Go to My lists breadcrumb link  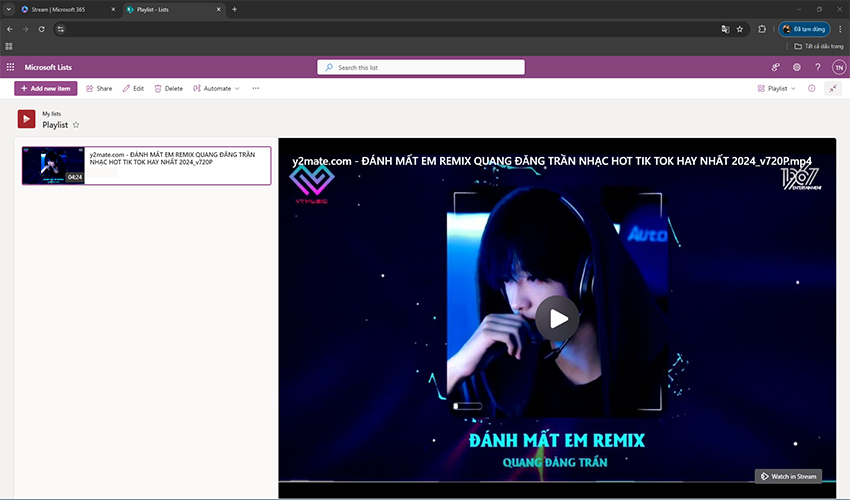[x=51, y=114]
